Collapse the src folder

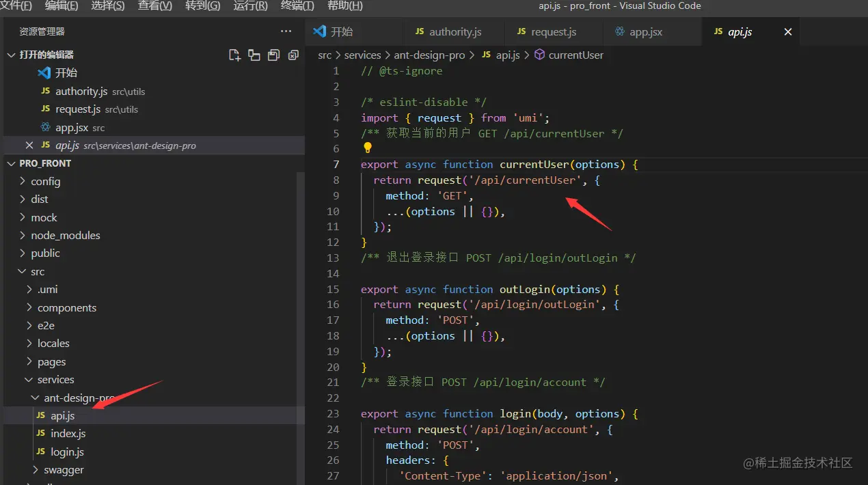[x=23, y=271]
